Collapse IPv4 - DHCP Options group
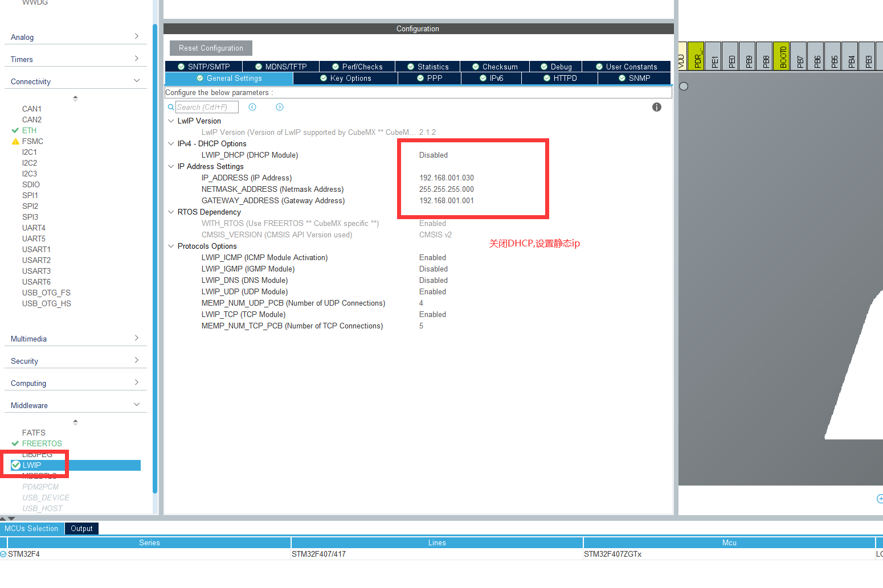This screenshot has width=883, height=588. coord(171,143)
